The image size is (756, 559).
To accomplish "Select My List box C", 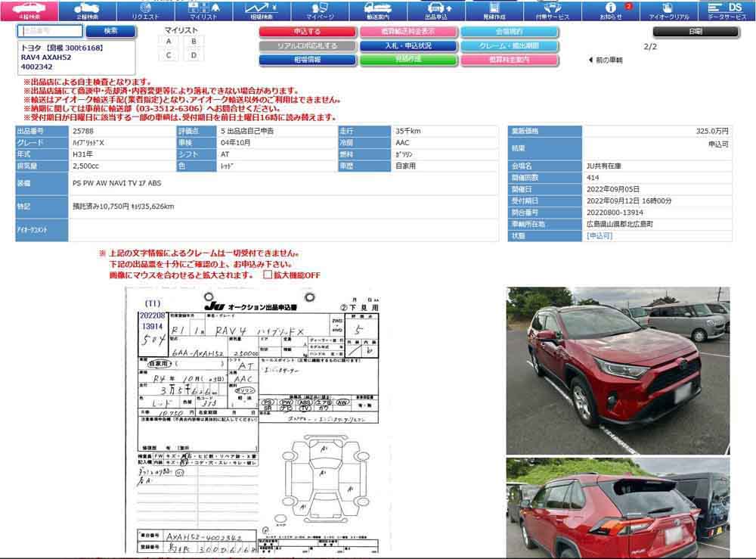I will (169, 55).
